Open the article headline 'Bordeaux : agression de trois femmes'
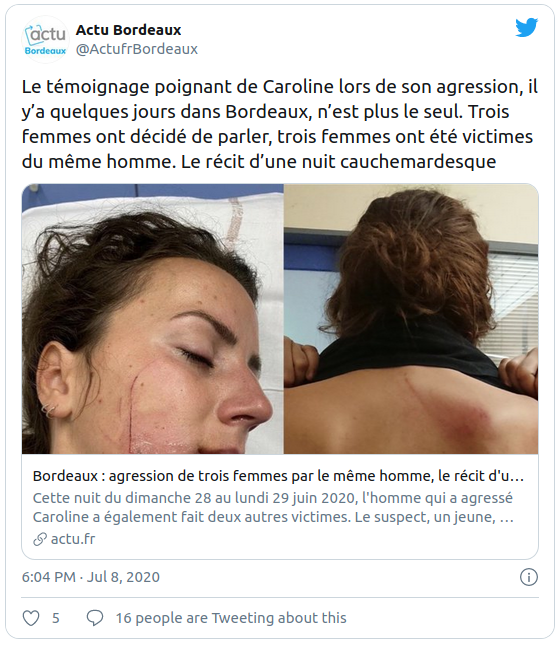 point(278,476)
